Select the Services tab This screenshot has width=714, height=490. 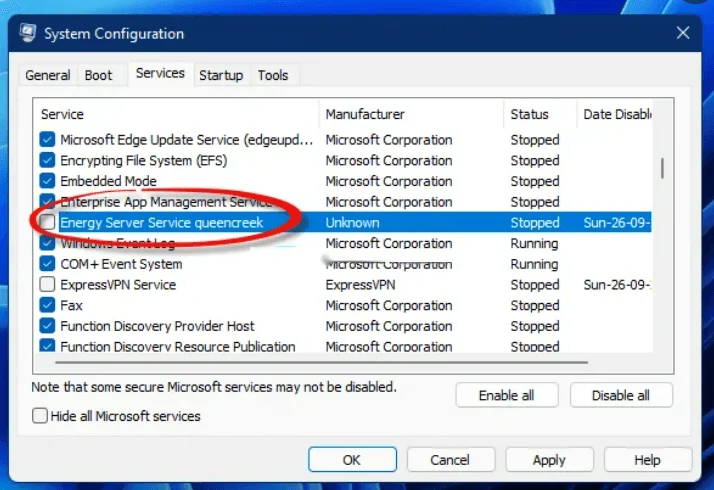160,73
